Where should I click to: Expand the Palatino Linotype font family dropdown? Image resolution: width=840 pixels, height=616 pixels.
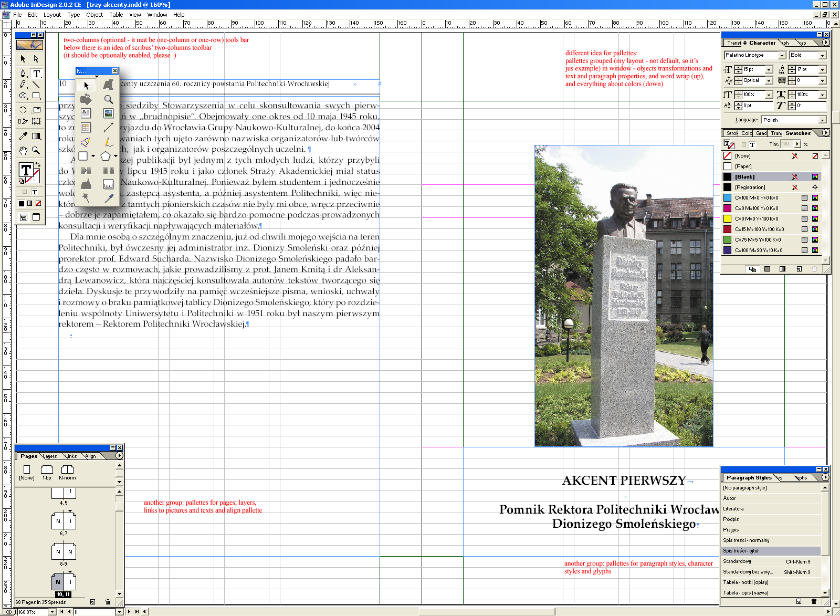(x=782, y=56)
